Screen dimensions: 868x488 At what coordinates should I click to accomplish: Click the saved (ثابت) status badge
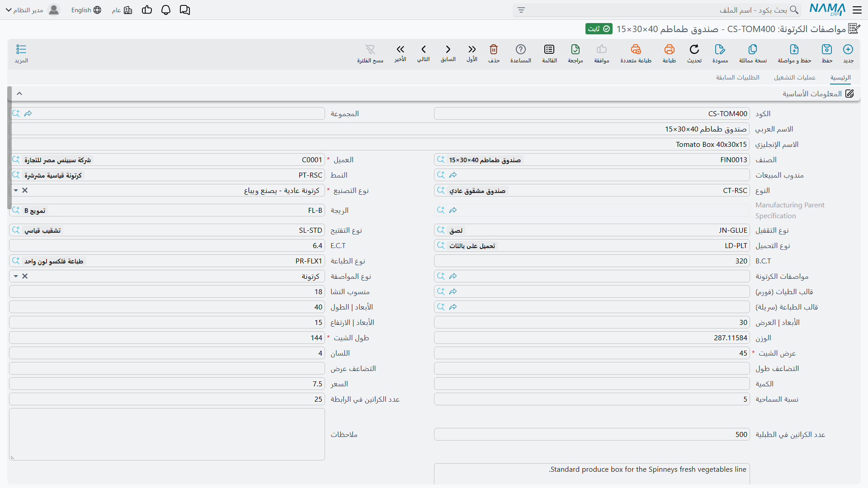tap(599, 29)
